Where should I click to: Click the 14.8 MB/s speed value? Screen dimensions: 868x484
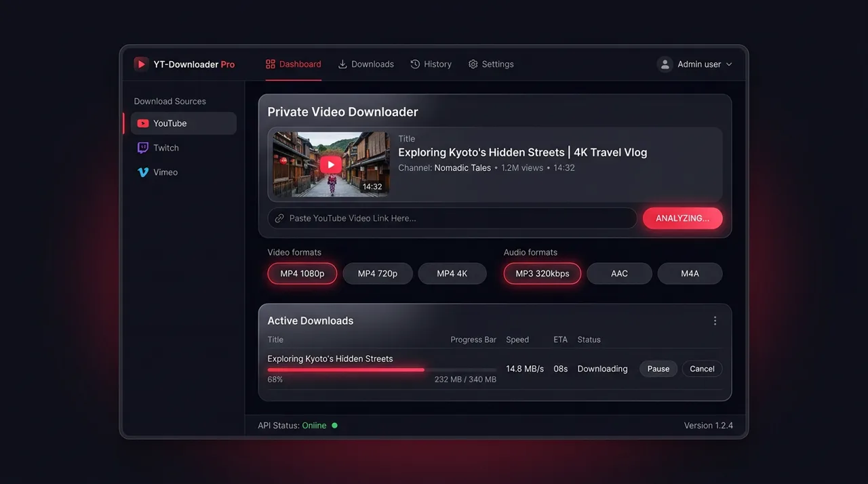(525, 369)
